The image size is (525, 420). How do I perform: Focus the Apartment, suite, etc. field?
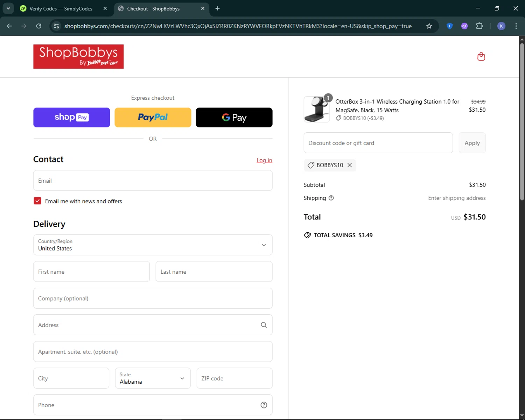point(153,351)
